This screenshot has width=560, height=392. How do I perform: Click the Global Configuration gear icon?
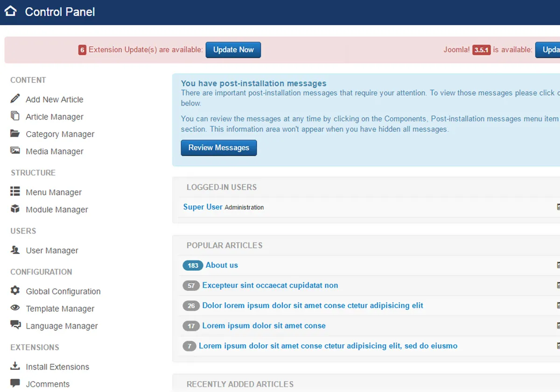point(15,291)
